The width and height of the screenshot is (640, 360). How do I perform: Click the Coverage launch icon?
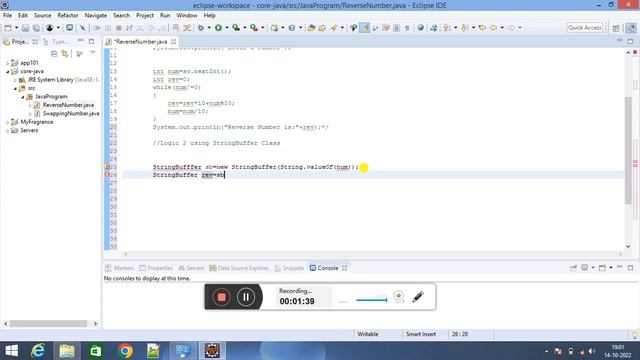click(x=236, y=28)
